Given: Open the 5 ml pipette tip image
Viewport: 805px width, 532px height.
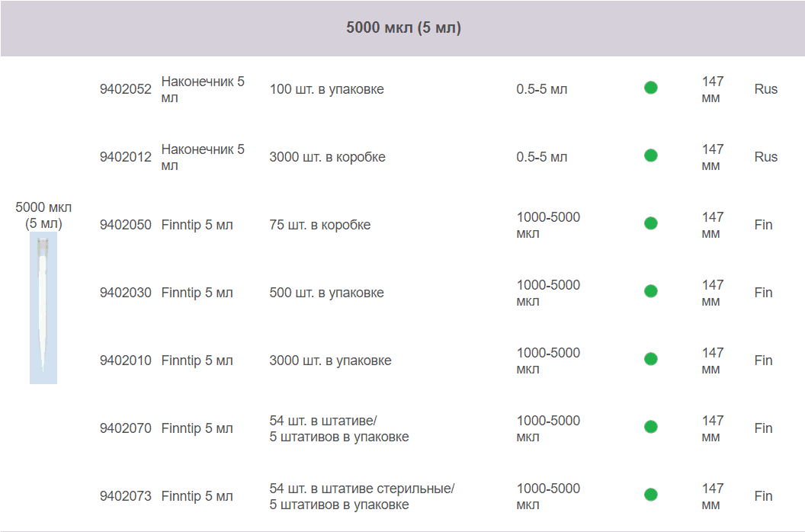Looking at the screenshot, I should click(43, 308).
